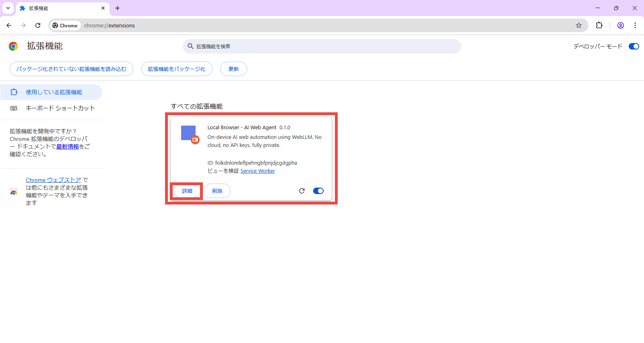Go back to previous page

click(9, 25)
